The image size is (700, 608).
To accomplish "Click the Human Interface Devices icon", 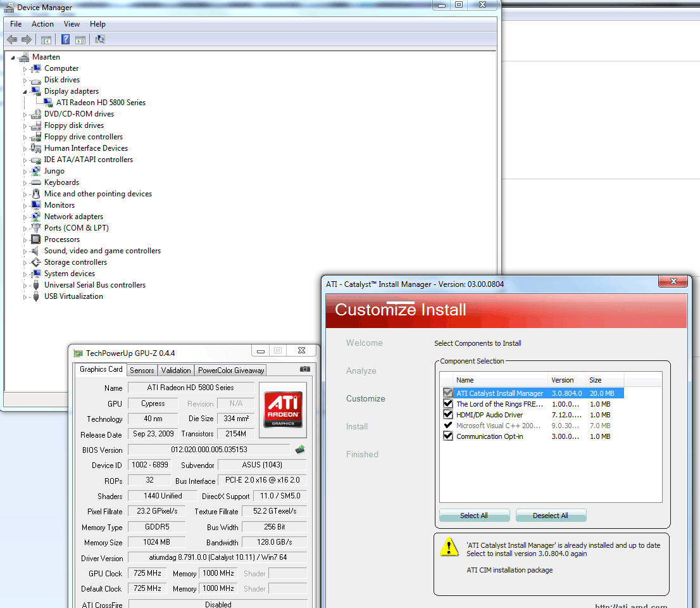I will (35, 148).
